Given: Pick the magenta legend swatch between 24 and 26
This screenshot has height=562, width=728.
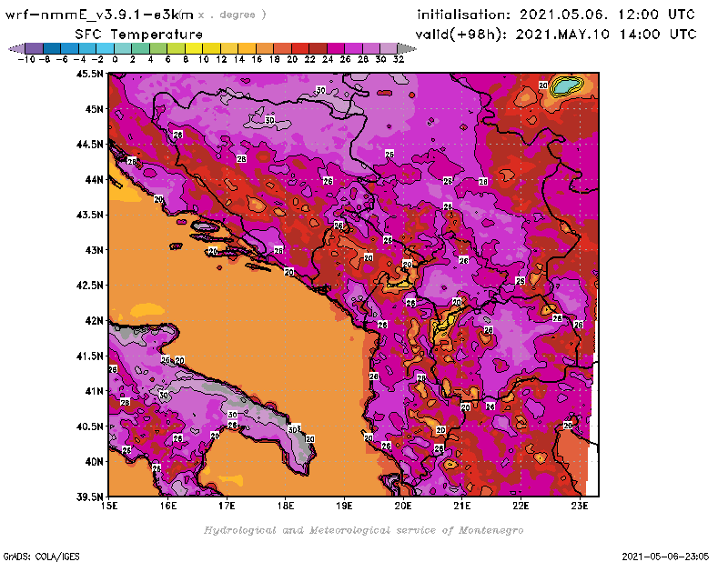Looking at the screenshot, I should [335, 48].
